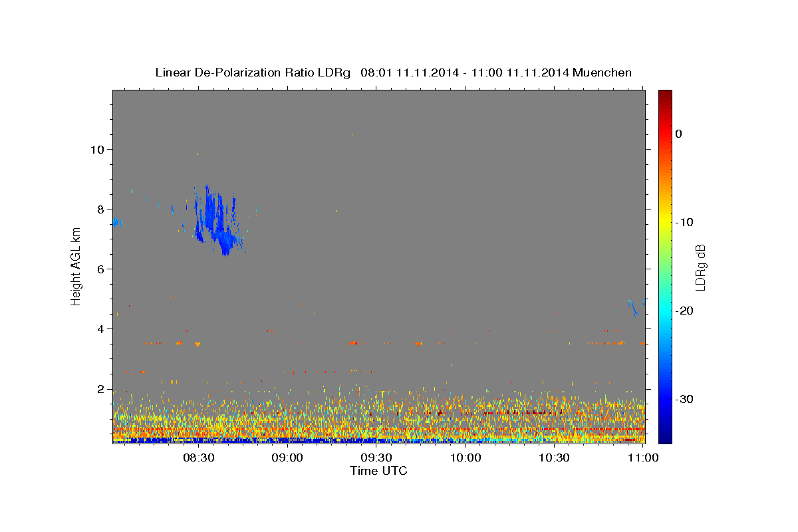Click the 11:00 time tick label
Image resolution: width=798 pixels, height=532 pixels.
click(642, 458)
